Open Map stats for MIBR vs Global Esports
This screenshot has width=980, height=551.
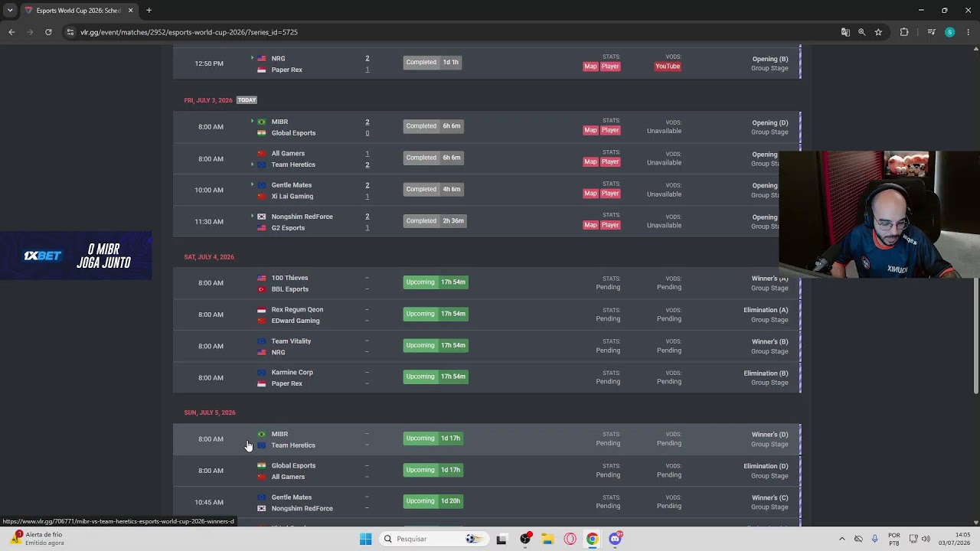[x=590, y=130]
